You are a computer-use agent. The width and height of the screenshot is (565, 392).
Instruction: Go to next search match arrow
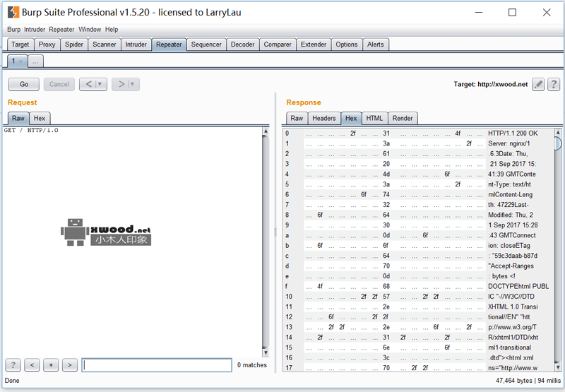tap(69, 365)
